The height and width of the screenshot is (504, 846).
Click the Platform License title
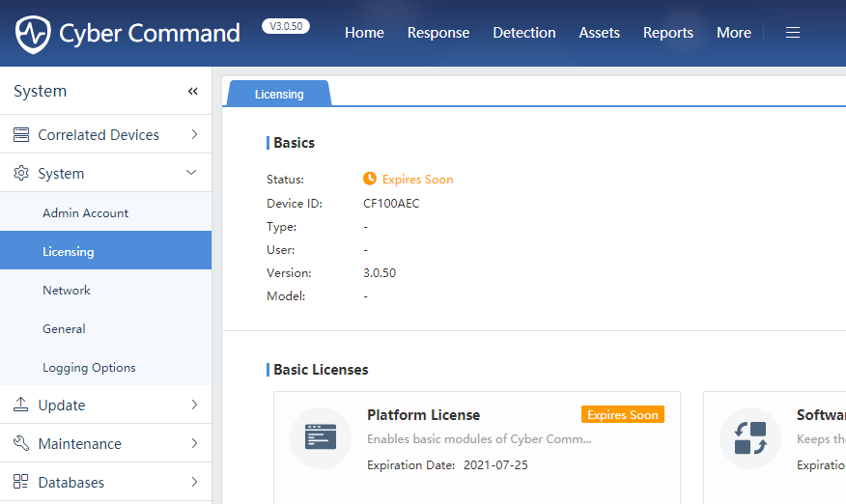click(x=424, y=414)
